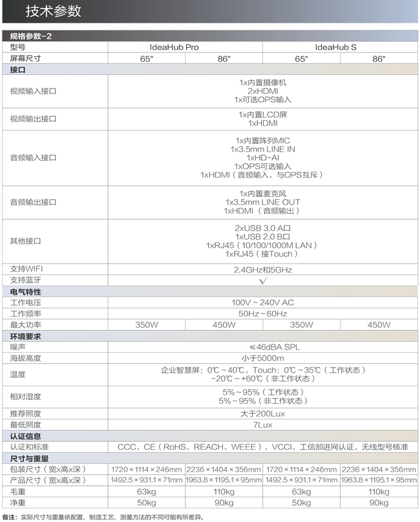
Task: Select the 视频输入接口 row label
Action: click(33, 91)
